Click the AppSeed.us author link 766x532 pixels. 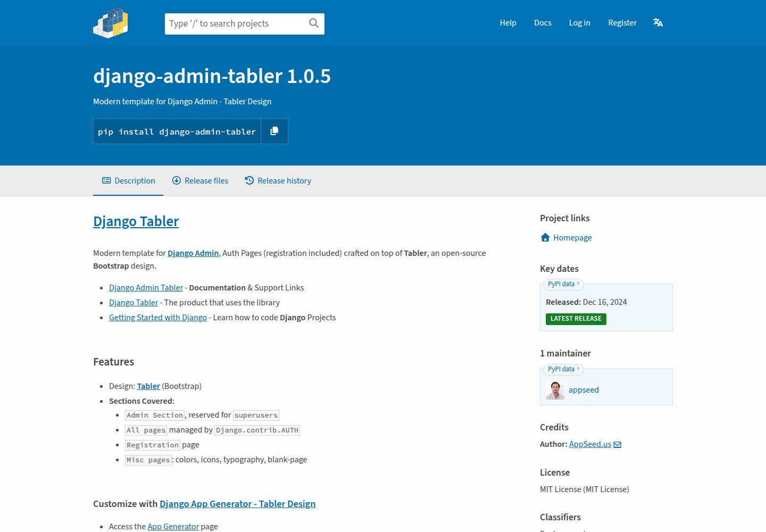[x=590, y=444]
